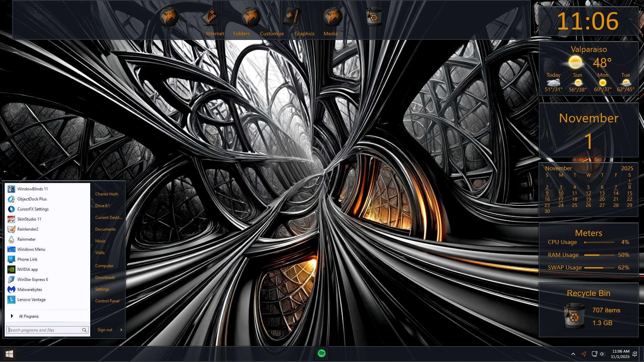The width and height of the screenshot is (644, 362).
Task: Open Control Panel from start menu
Action: pos(107,301)
